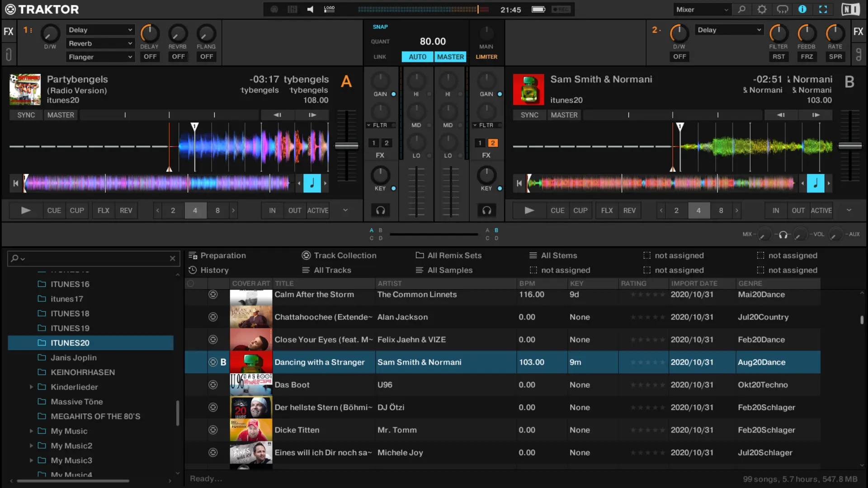
Task: Toggle loop ACTIVE on deck B
Action: coord(821,211)
